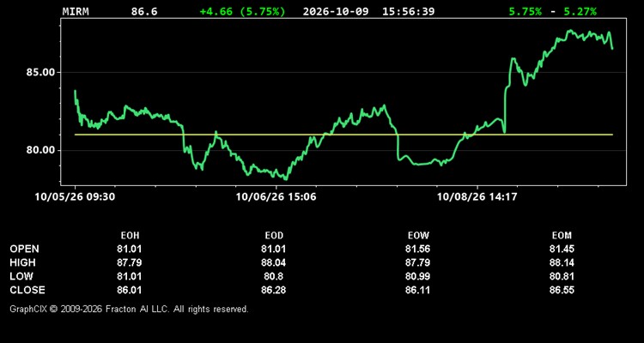The height and width of the screenshot is (343, 644).
Task: Click the green price line's final point
Action: 612,49
